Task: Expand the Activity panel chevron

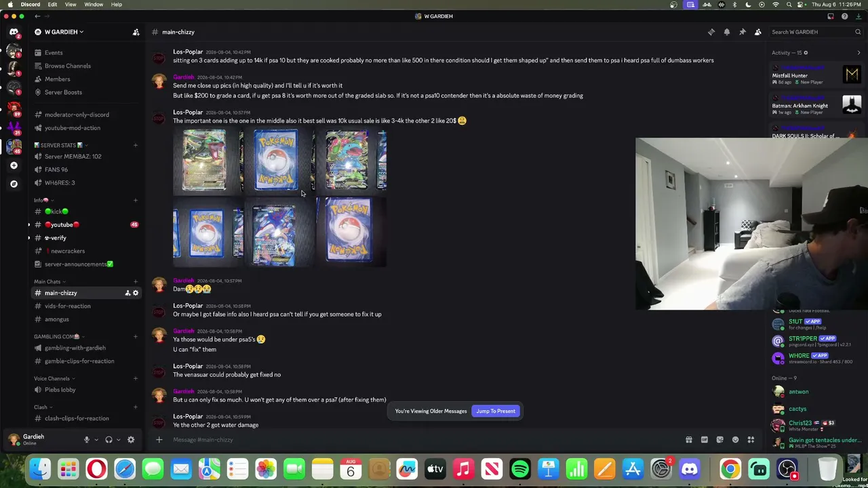Action: pyautogui.click(x=859, y=53)
